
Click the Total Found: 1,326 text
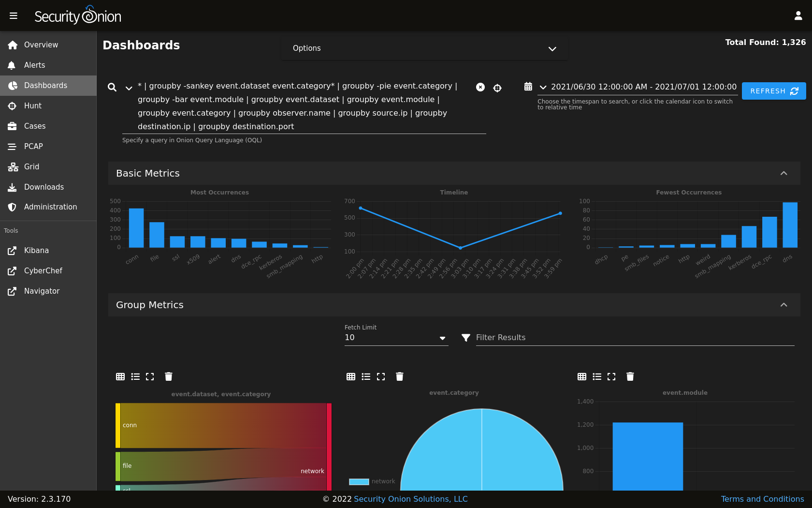[x=766, y=43]
